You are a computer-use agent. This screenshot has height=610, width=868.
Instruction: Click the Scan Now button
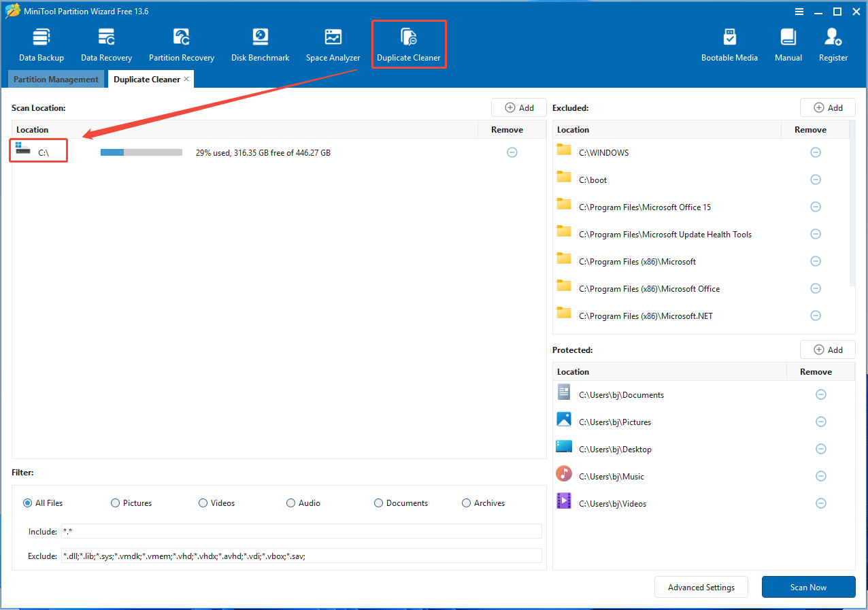point(808,587)
